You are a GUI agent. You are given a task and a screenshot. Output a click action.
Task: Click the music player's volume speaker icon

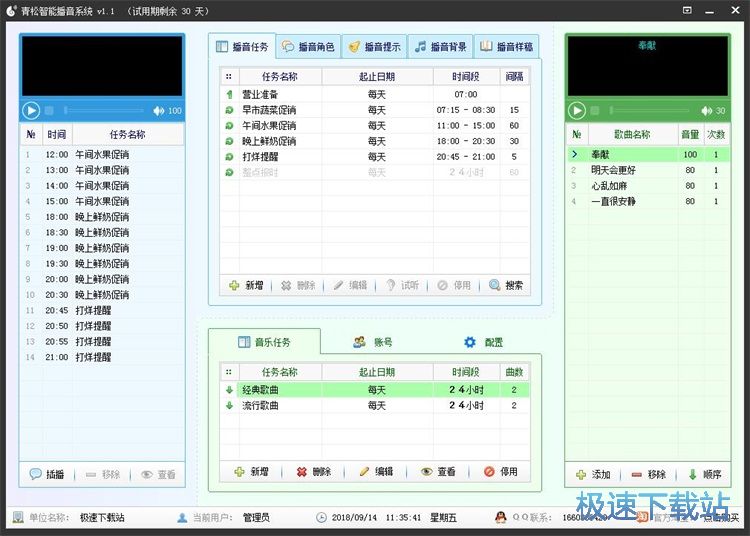pyautogui.click(x=705, y=110)
